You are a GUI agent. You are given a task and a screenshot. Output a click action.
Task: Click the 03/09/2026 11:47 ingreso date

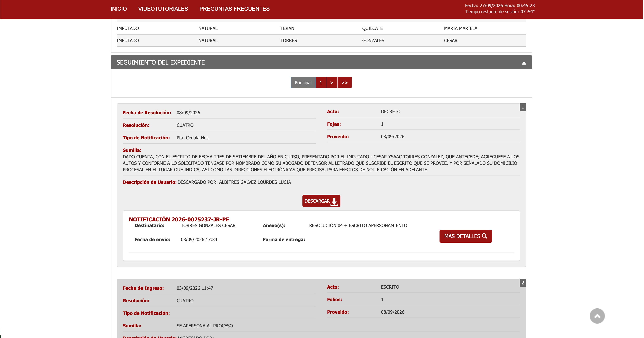coord(195,288)
